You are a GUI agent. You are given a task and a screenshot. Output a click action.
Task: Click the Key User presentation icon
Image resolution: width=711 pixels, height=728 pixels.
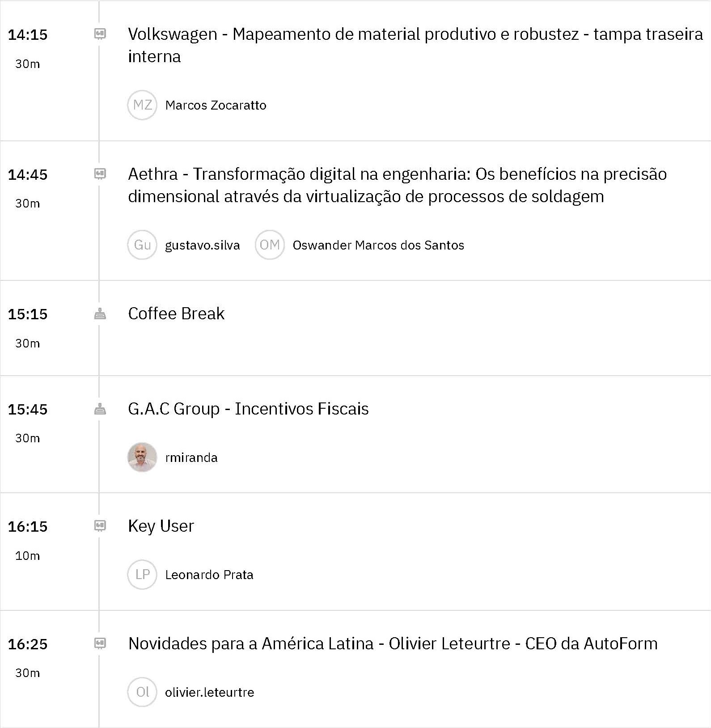100,526
